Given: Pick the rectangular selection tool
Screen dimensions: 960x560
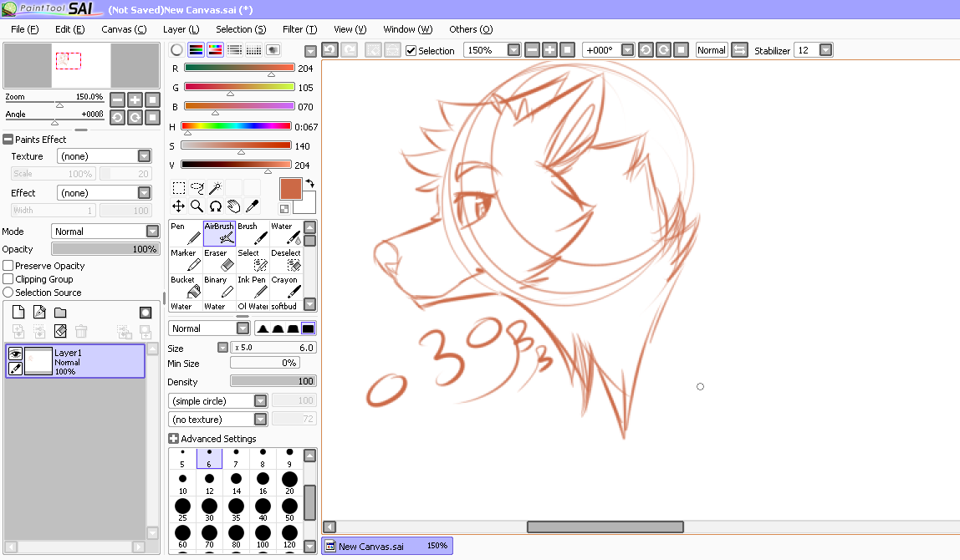Looking at the screenshot, I should click(179, 188).
